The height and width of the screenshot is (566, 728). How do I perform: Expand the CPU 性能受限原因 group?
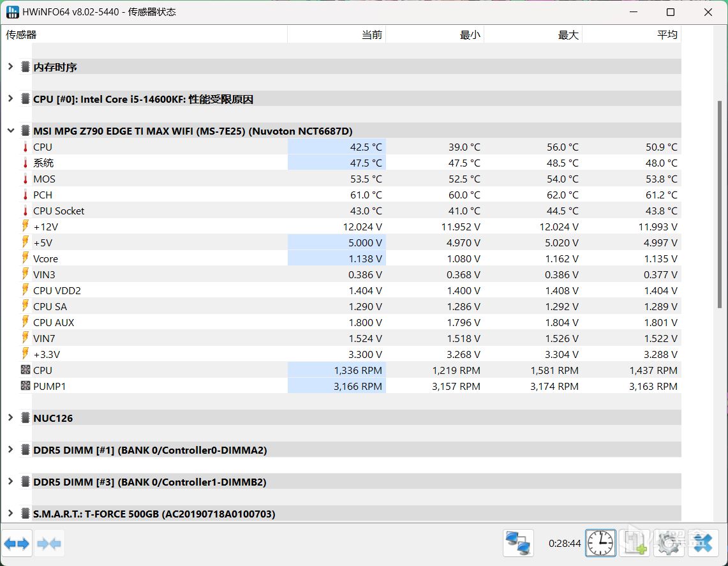click(x=10, y=98)
